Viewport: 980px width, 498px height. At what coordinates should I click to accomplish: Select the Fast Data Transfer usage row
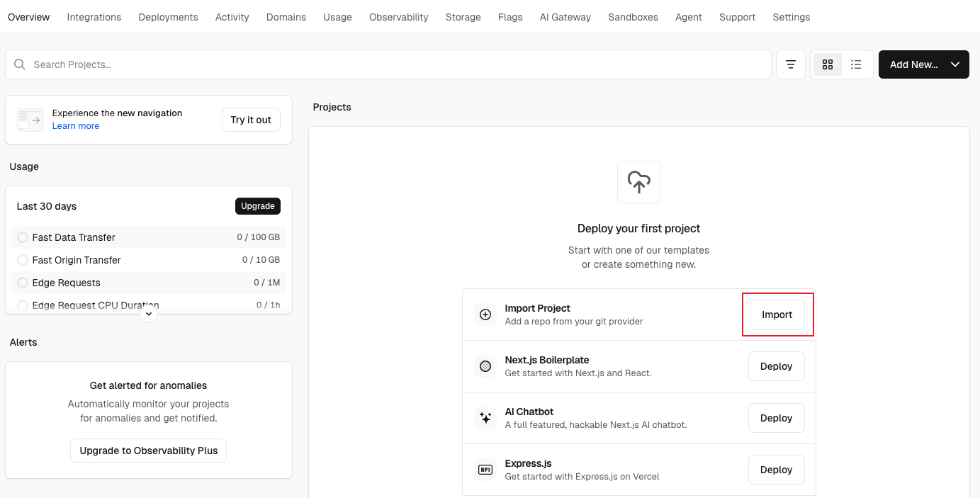point(149,237)
